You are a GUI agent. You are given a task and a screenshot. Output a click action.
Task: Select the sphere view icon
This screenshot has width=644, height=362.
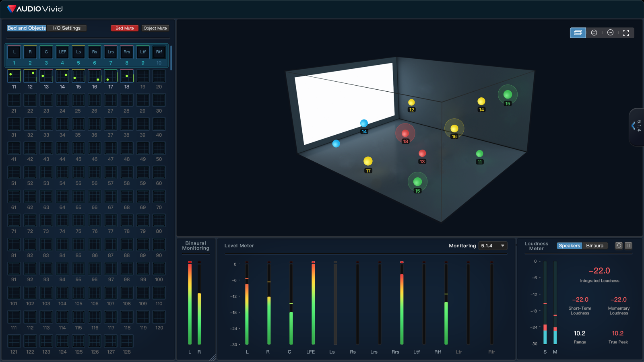pyautogui.click(x=594, y=33)
